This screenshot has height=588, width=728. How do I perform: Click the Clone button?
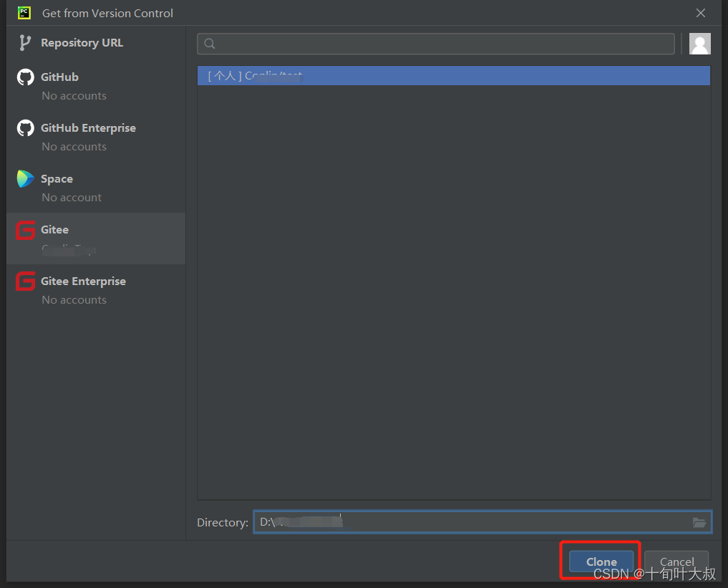(x=601, y=562)
